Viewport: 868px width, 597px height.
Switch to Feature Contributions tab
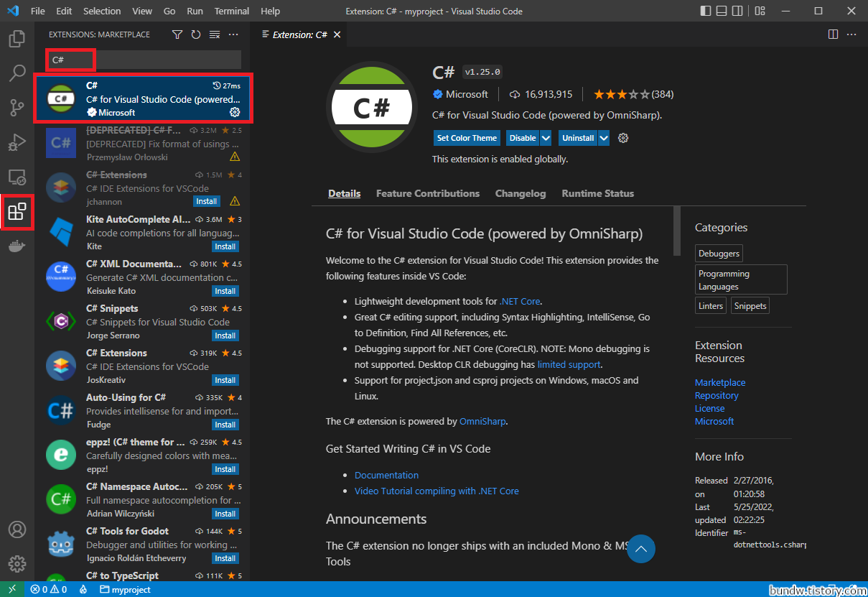point(428,193)
